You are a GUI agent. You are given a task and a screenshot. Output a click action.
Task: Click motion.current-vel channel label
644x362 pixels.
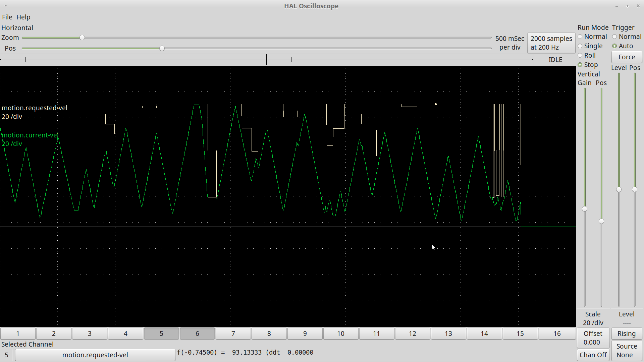pos(29,135)
